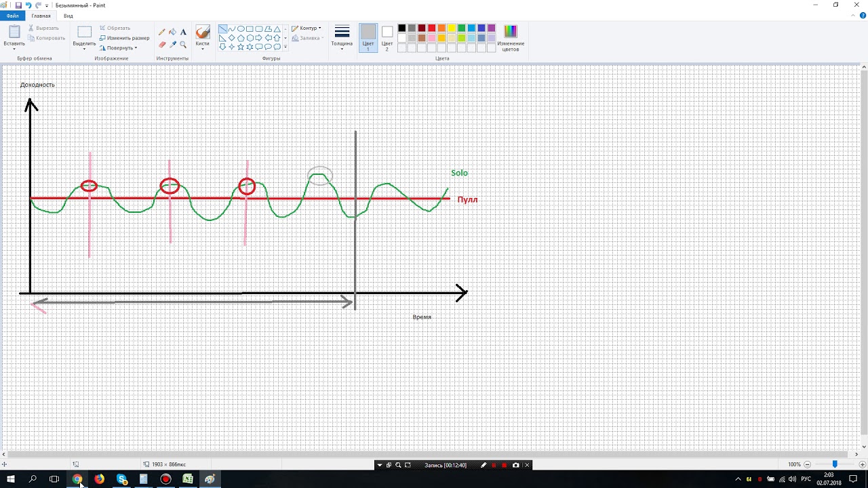Activate Цвет 2 background color selector
Screen dimensions: 868x488
pyautogui.click(x=387, y=37)
